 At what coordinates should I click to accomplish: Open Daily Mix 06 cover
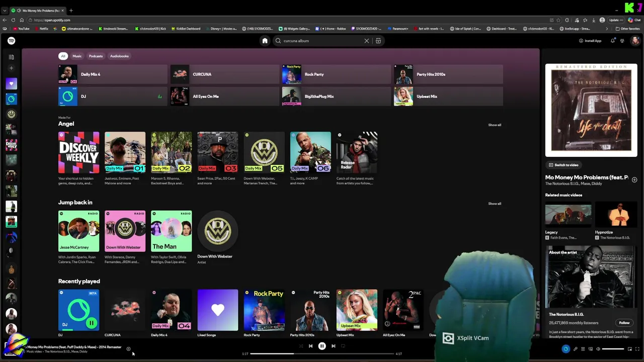310,152
